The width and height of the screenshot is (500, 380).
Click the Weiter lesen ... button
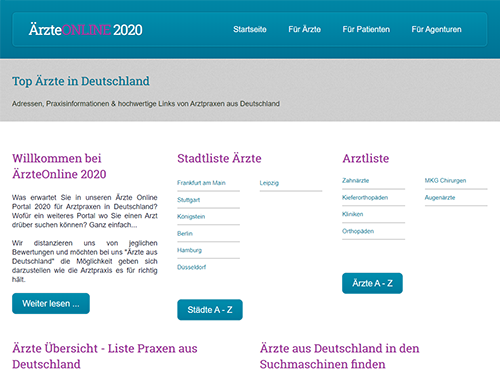pyautogui.click(x=51, y=303)
